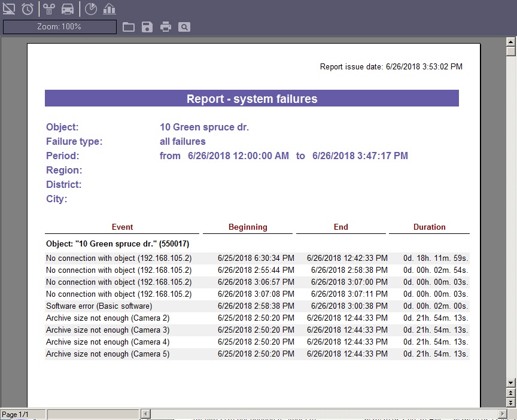Screen dimensions: 517x420
Task: Click the search/find in report icon
Action: click(184, 27)
